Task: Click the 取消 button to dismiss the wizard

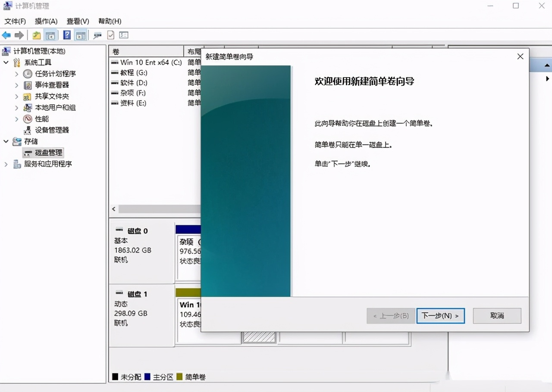Action: 497,316
